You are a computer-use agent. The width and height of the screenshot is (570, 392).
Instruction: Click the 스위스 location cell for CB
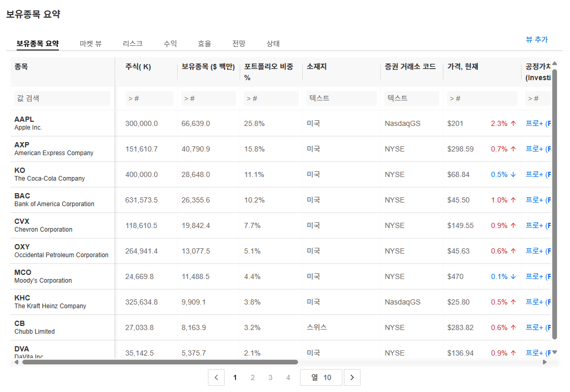(317, 327)
